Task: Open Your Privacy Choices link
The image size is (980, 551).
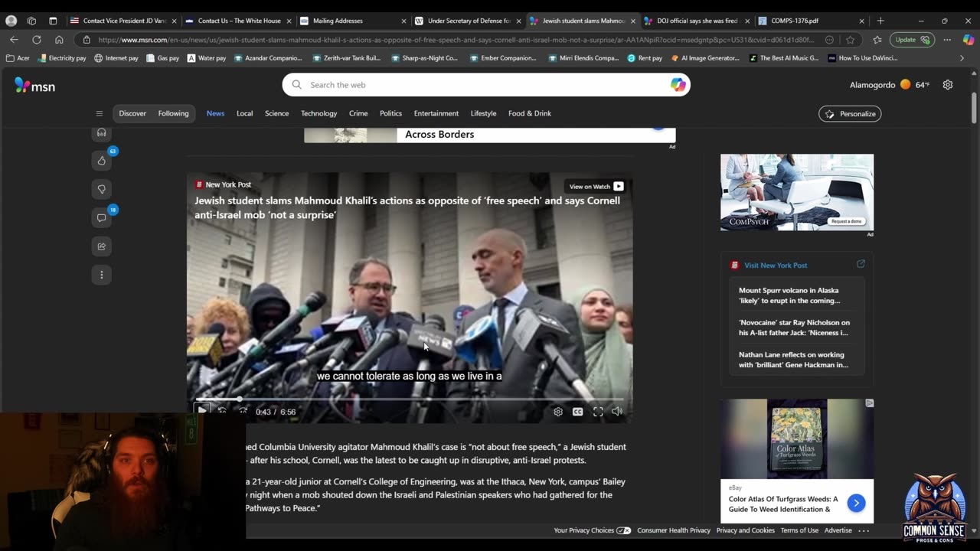Action: [x=592, y=530]
